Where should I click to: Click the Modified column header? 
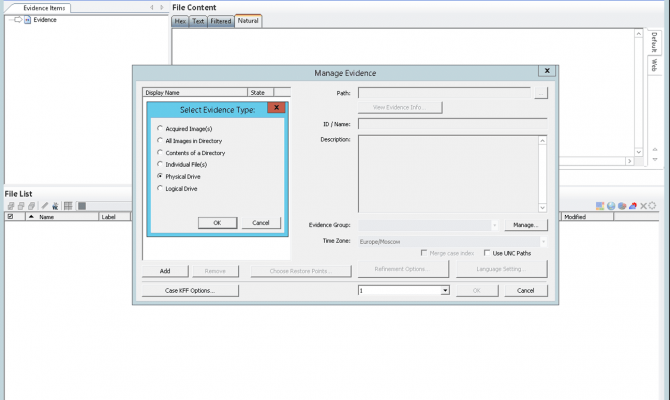point(587,217)
